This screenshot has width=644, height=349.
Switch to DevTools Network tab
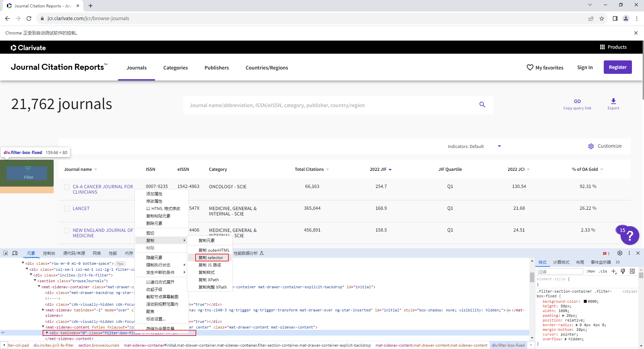pyautogui.click(x=97, y=253)
